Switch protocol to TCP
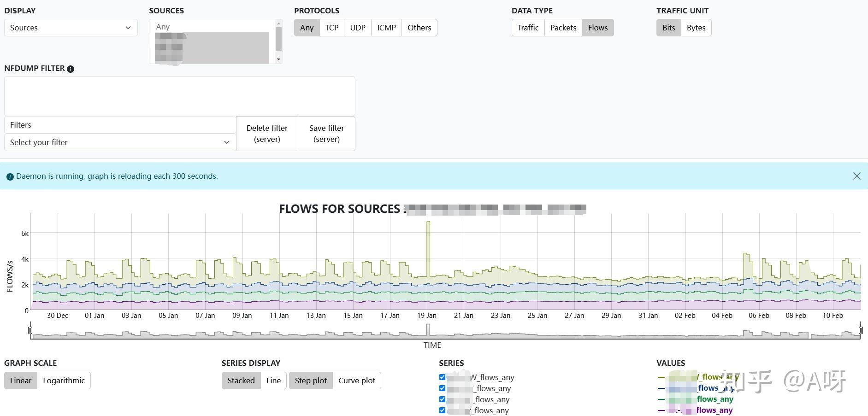868x416 pixels. pyautogui.click(x=331, y=28)
